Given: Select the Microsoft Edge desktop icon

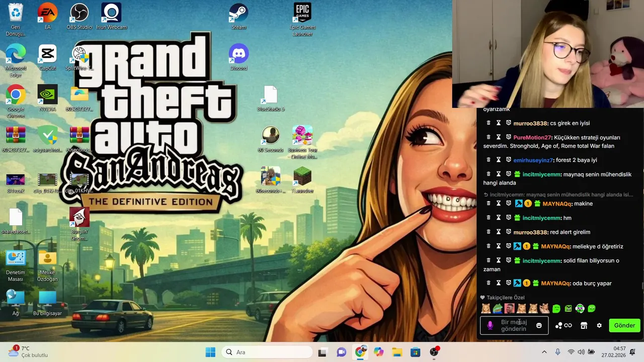Looking at the screenshot, I should [x=16, y=60].
